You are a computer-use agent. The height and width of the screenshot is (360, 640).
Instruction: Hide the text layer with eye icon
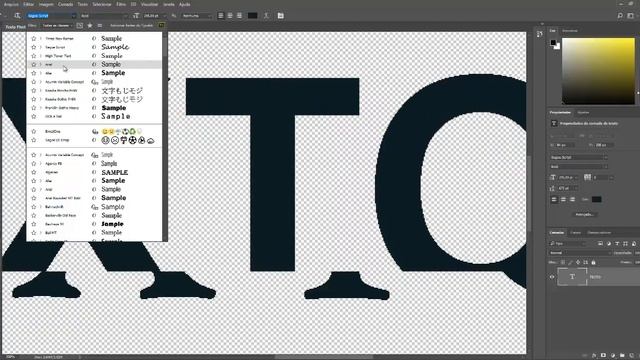552,277
